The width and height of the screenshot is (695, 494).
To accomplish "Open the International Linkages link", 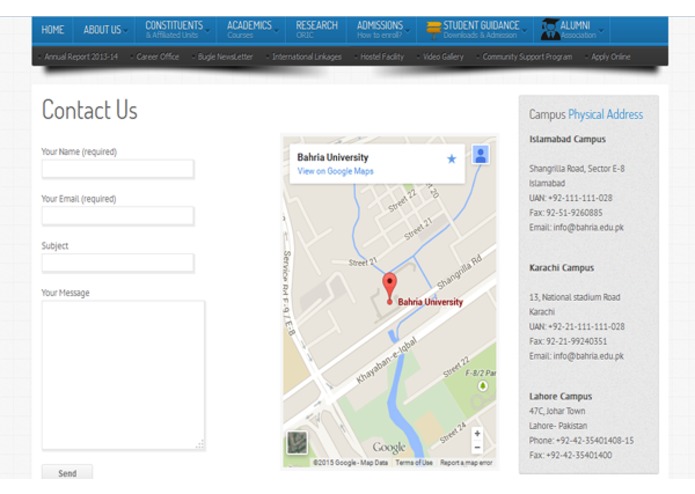I will [x=307, y=57].
